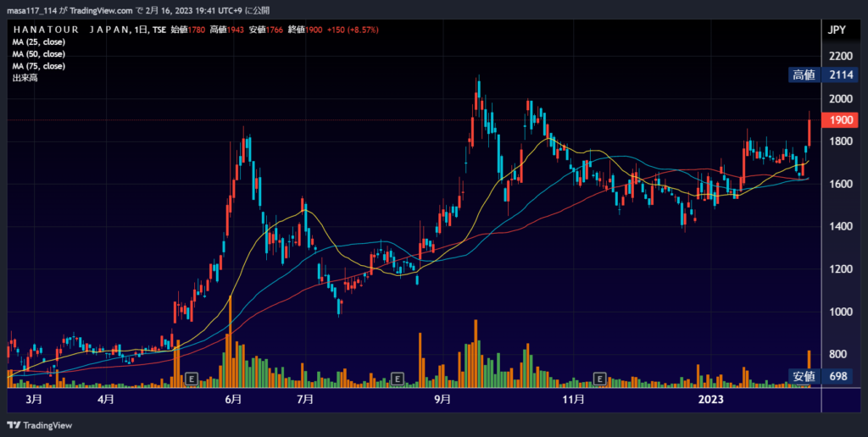Viewport: 868px width, 437px height.
Task: Click the +150 (+8.57%) change value
Action: click(x=353, y=30)
